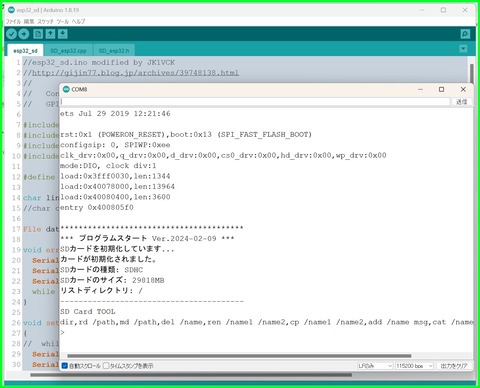
Task: Click the 'カードが初期化されました。' line
Action: 108,259
